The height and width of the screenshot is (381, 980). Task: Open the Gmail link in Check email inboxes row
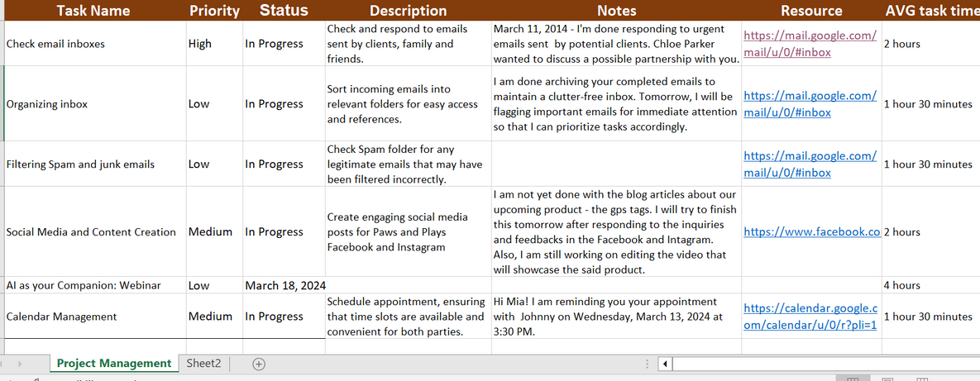[810, 44]
